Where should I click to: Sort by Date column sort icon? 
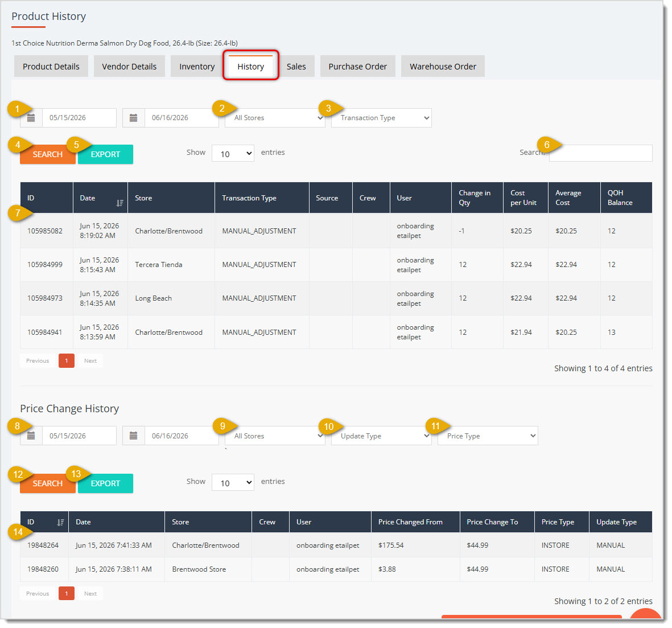pyautogui.click(x=119, y=203)
